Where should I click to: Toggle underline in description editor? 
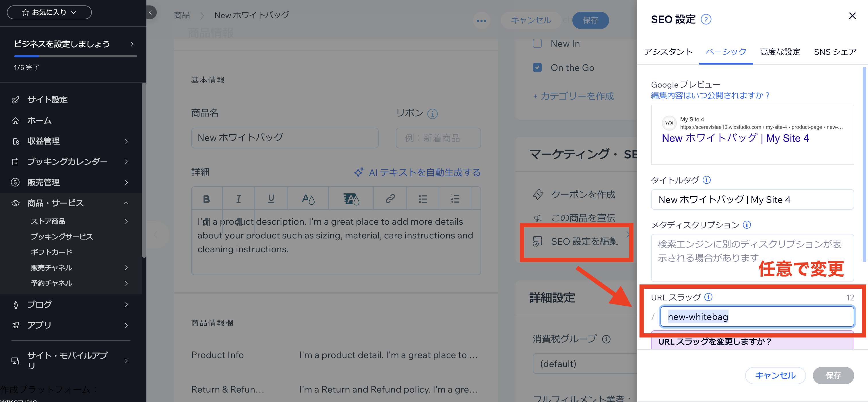271,199
